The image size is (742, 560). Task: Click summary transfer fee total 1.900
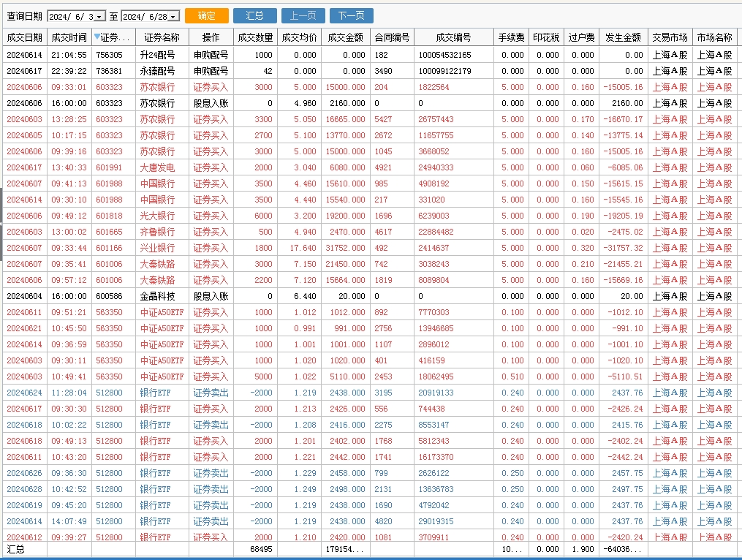click(583, 549)
